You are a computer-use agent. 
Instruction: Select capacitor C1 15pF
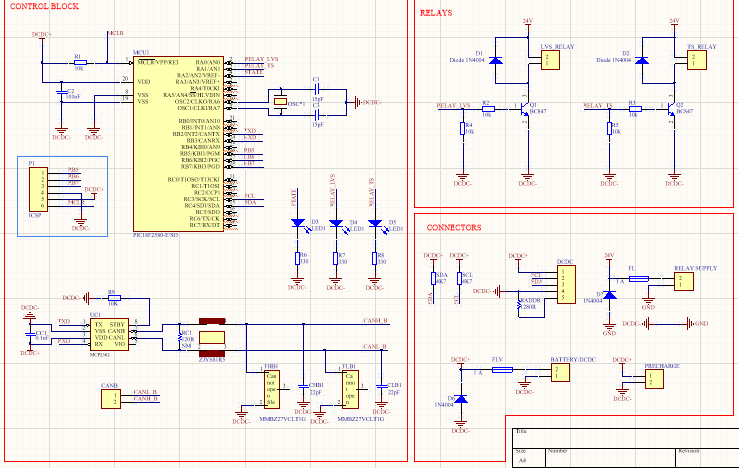click(x=317, y=89)
